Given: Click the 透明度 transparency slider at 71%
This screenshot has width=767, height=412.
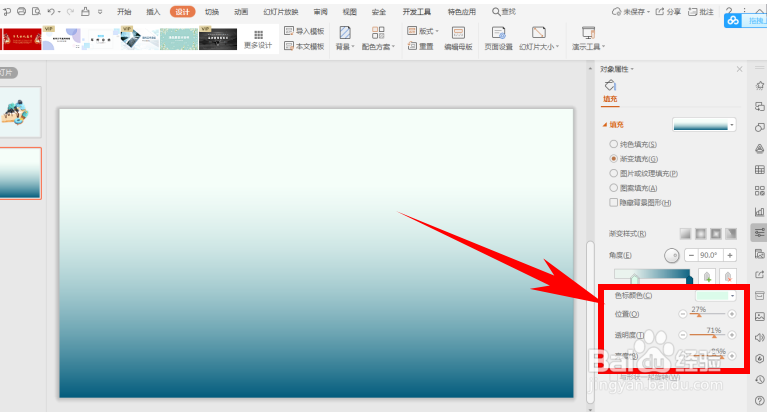Looking at the screenshot, I should coord(714,335).
